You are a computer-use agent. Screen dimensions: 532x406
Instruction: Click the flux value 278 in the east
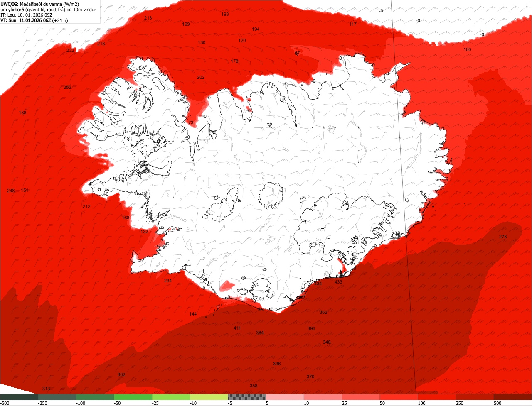503,237
